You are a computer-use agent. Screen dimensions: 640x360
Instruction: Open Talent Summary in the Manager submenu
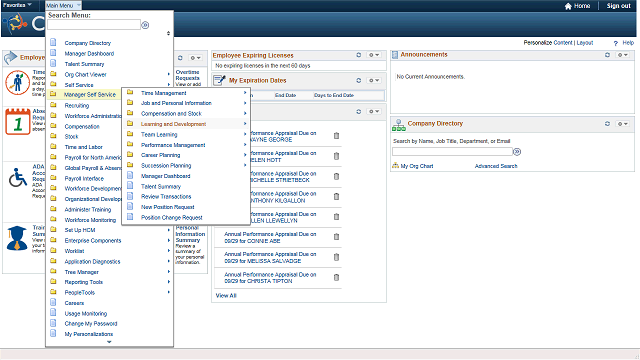click(161, 187)
